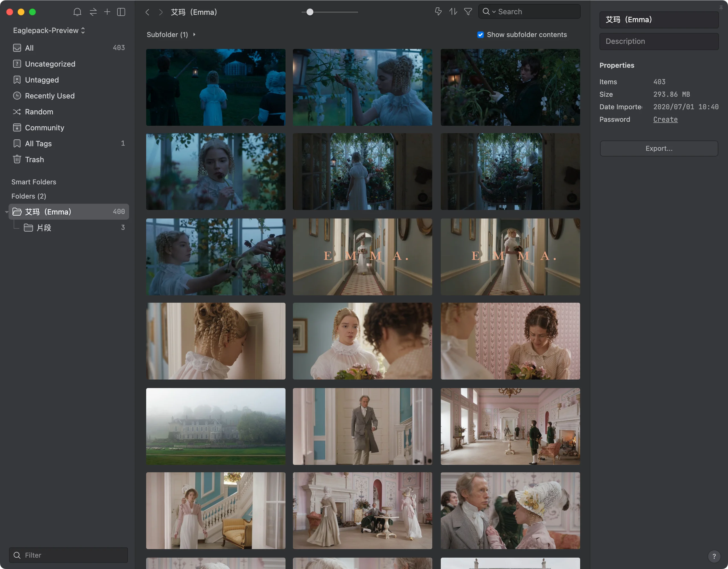Open the notifications bell icon
The width and height of the screenshot is (728, 569).
[77, 12]
